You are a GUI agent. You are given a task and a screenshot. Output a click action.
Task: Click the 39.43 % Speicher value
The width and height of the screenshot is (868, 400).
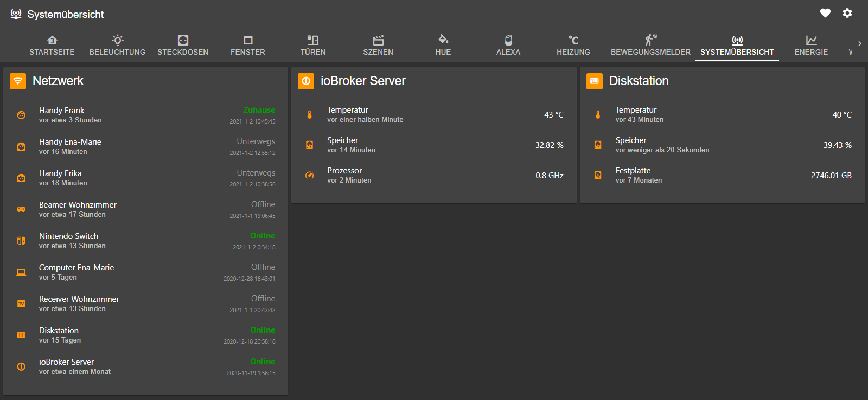point(838,145)
